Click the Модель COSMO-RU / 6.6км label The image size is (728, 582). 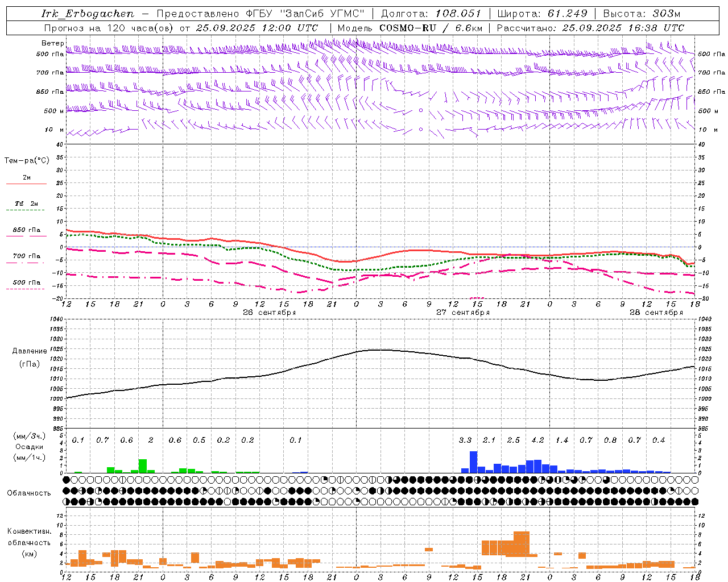[410, 28]
